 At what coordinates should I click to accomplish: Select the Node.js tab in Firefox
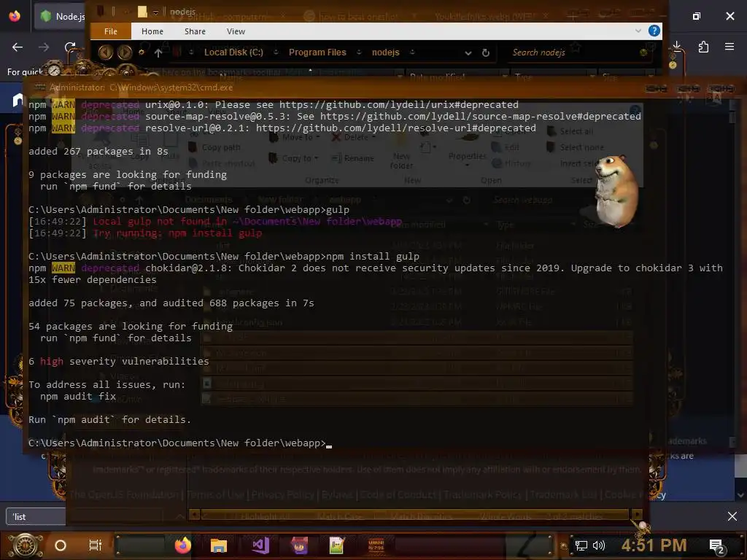coord(60,16)
